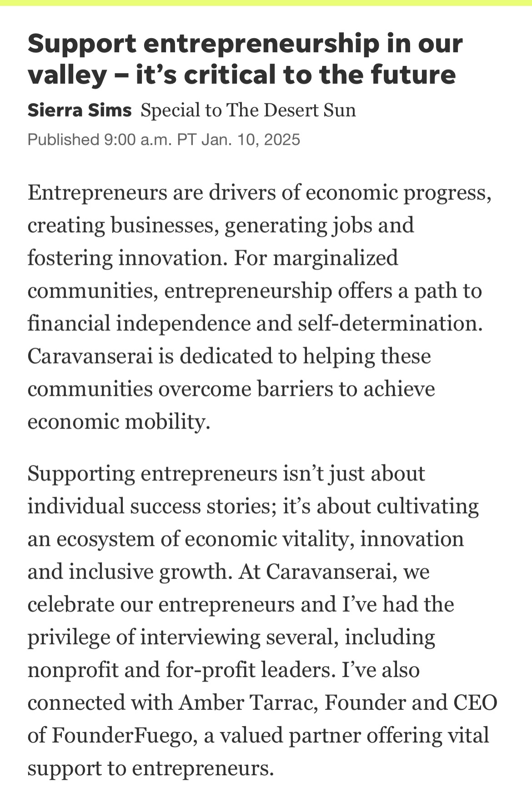Click the "Jan. 10, 2025" publication date
532x793 pixels.
251,139
